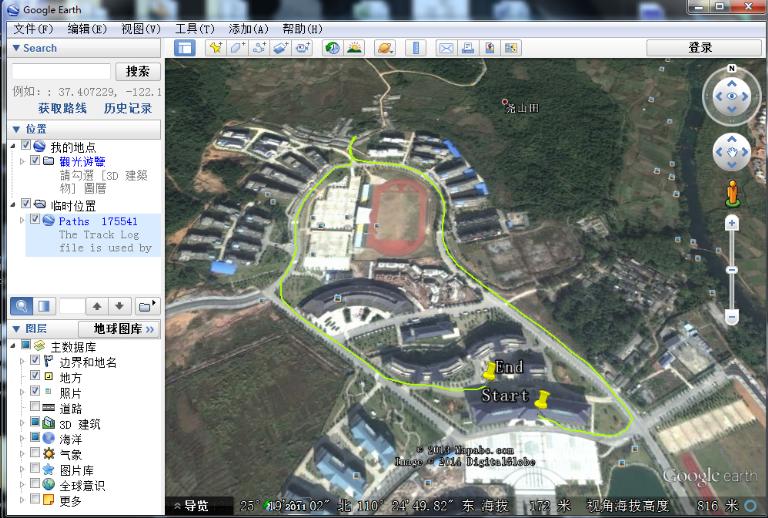Screen dimensions: 768x518
Task: Toggle the panel view icon beside magnifier
Action: 44,306
